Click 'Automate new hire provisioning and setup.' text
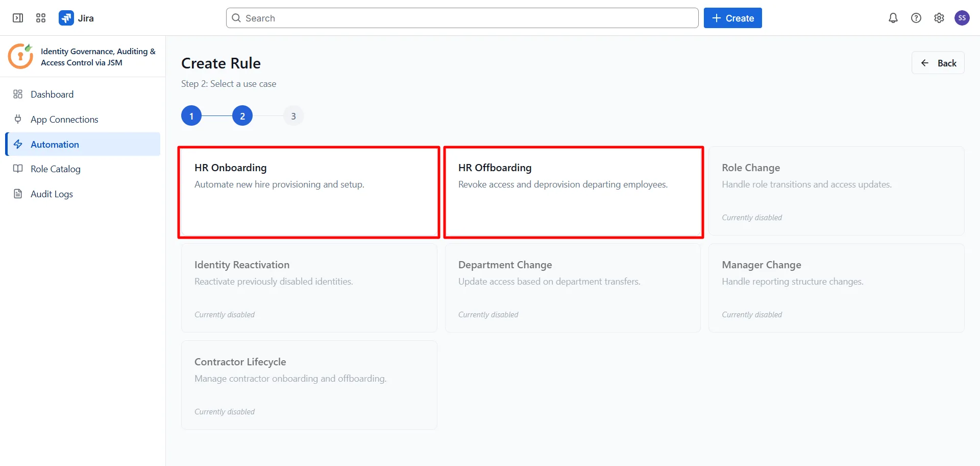This screenshot has height=466, width=980. (x=279, y=184)
